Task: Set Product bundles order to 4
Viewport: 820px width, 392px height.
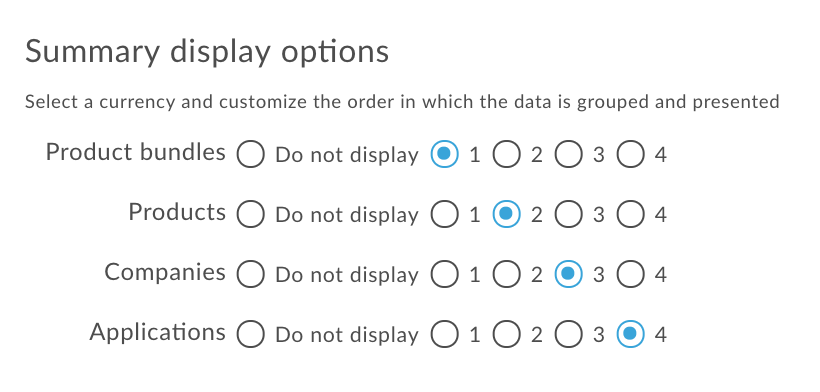Action: (x=630, y=155)
